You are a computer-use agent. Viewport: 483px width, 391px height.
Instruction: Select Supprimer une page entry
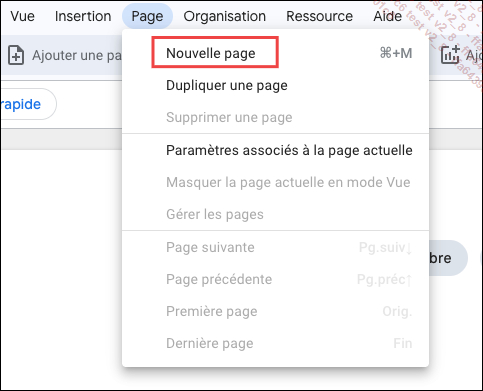[x=276, y=117]
